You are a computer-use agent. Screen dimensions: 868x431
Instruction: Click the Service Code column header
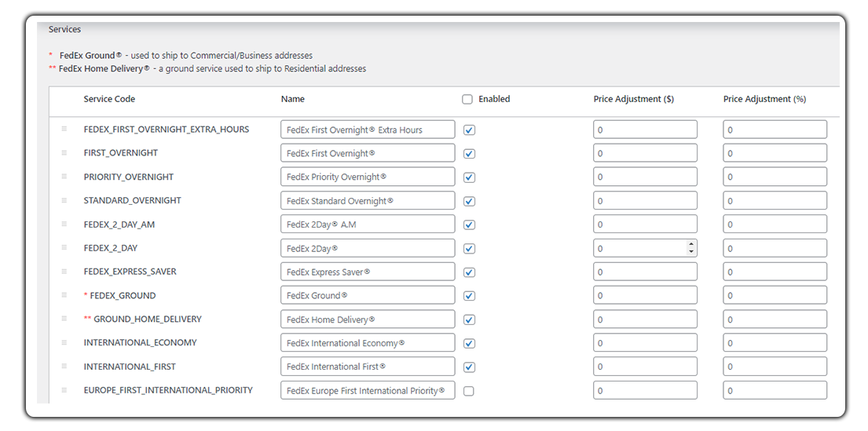coord(110,99)
